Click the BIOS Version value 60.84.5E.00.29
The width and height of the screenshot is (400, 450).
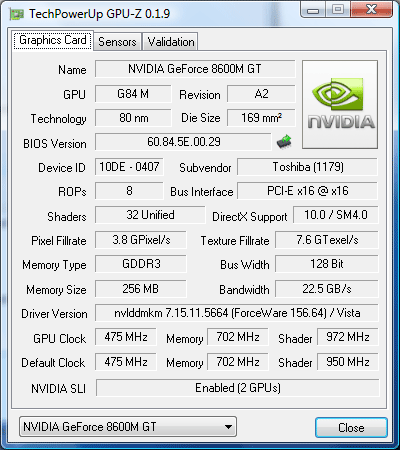[183, 142]
